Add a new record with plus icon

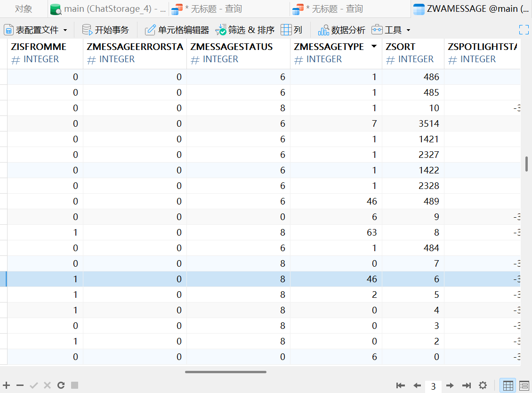coord(7,385)
